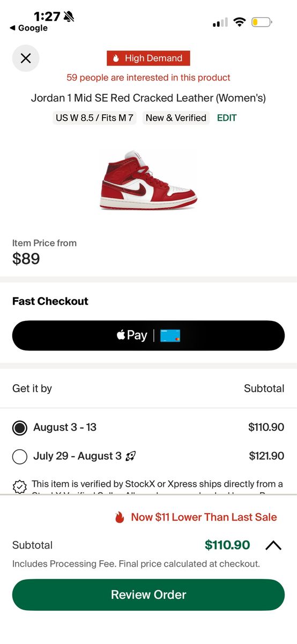Close the checkout with the X icon
The image size is (297, 644).
[26, 58]
